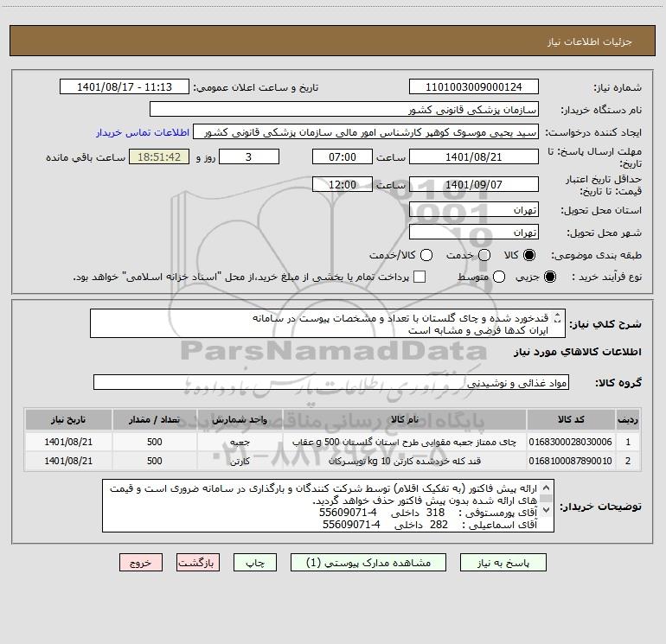Click the price validity time 12:00 field
Image resolution: width=666 pixels, height=644 pixels.
pyautogui.click(x=343, y=184)
